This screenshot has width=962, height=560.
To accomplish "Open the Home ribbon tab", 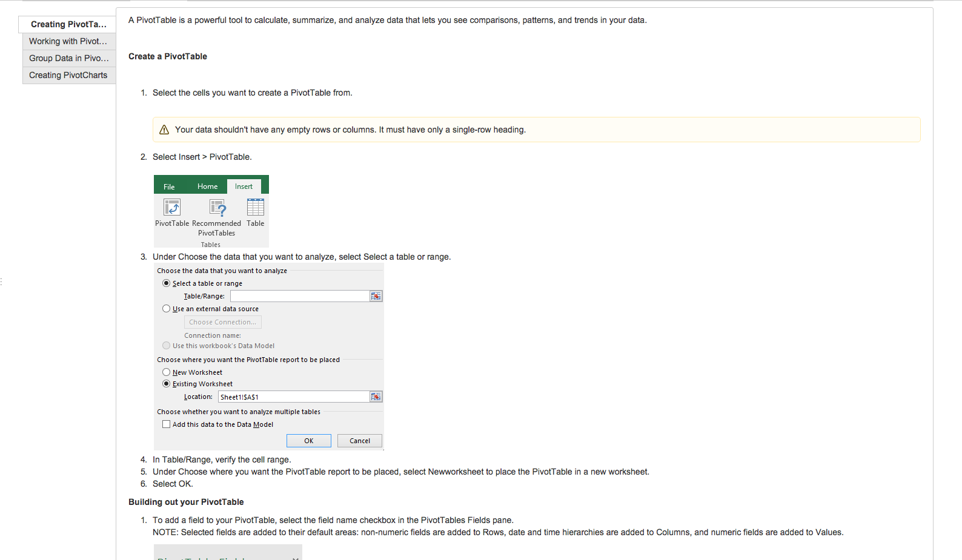I will [x=207, y=186].
